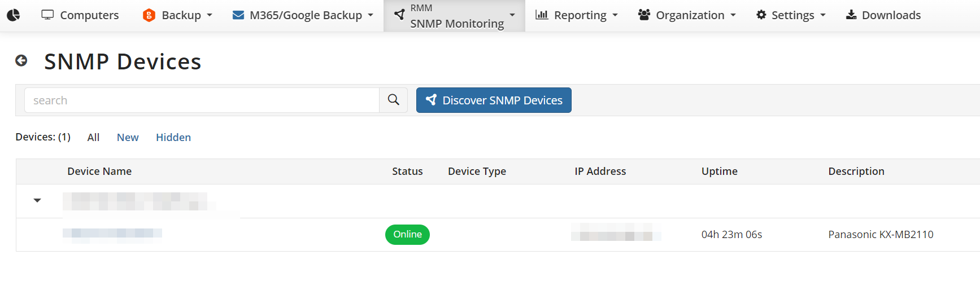
Task: Go to the Downloads menu item
Action: [883, 15]
